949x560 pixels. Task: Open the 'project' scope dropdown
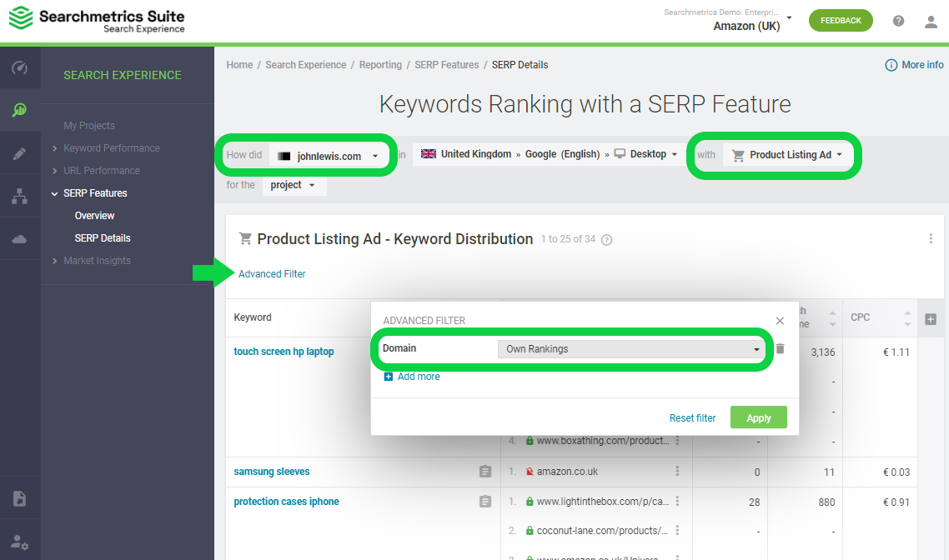click(294, 185)
